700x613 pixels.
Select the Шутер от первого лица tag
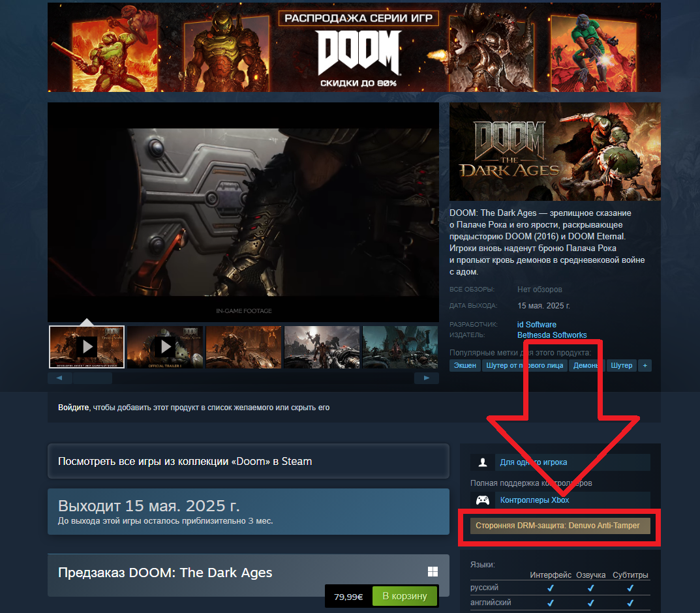click(525, 365)
